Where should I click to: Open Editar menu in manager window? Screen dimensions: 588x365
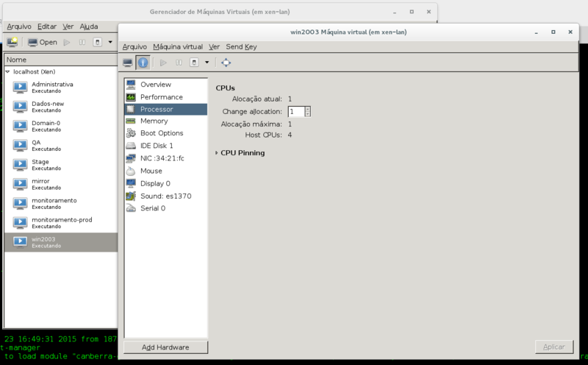(47, 26)
